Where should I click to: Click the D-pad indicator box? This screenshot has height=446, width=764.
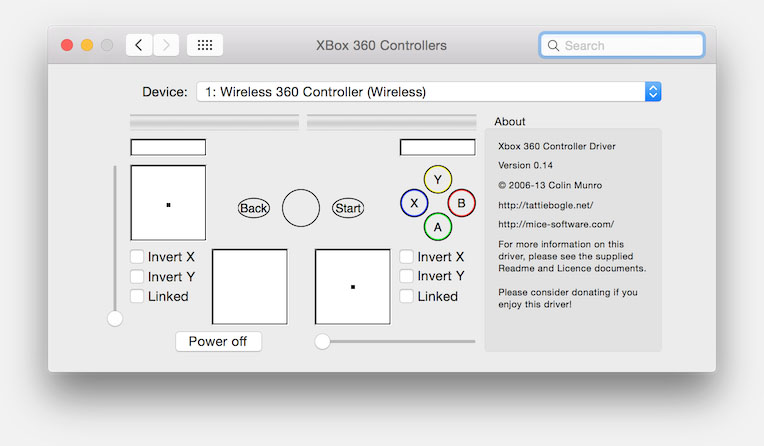(249, 287)
